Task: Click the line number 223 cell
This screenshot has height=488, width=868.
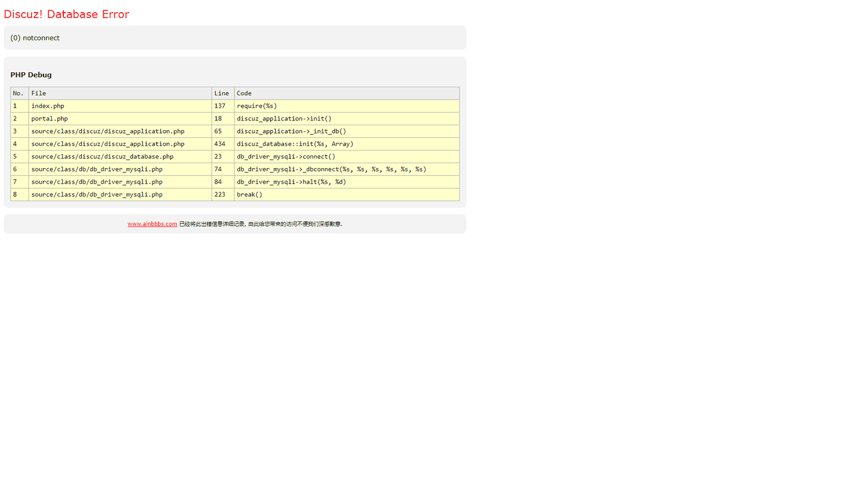Action: 222,195
